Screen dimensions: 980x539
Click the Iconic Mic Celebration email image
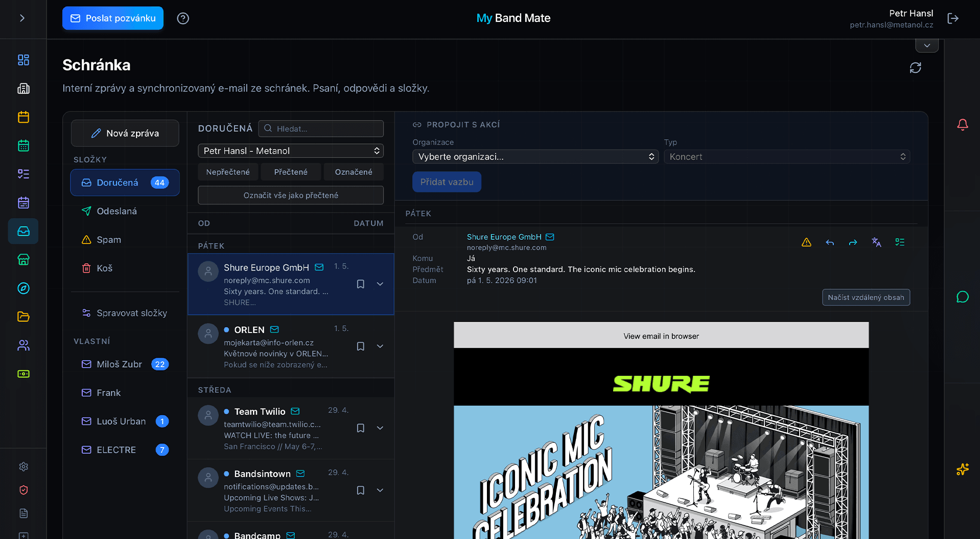(661, 472)
